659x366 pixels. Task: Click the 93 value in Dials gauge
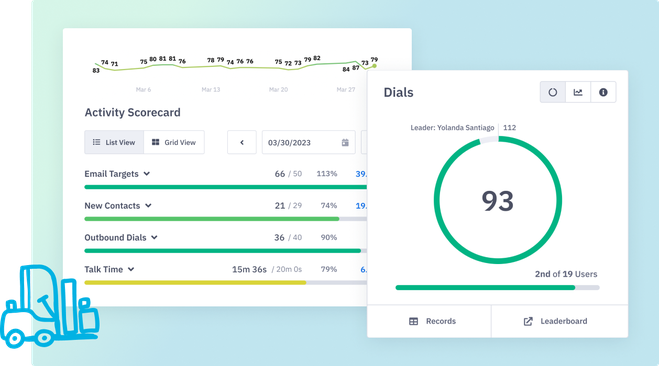(x=498, y=201)
